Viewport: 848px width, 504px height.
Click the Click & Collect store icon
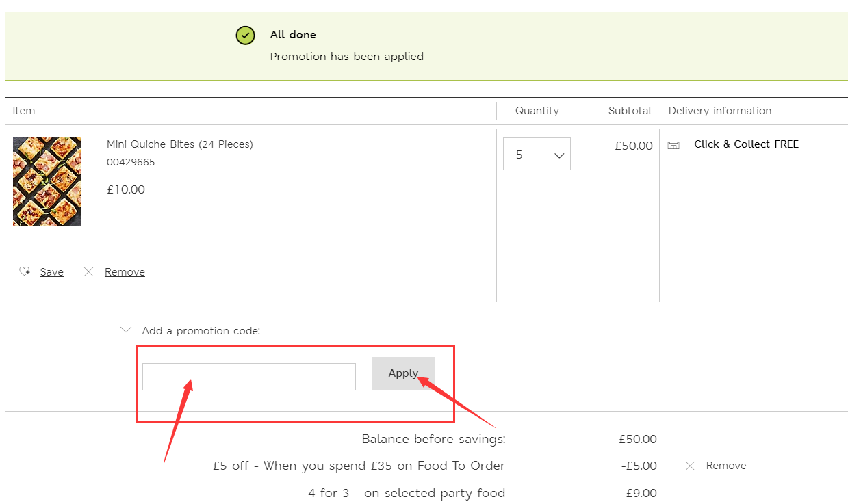673,145
